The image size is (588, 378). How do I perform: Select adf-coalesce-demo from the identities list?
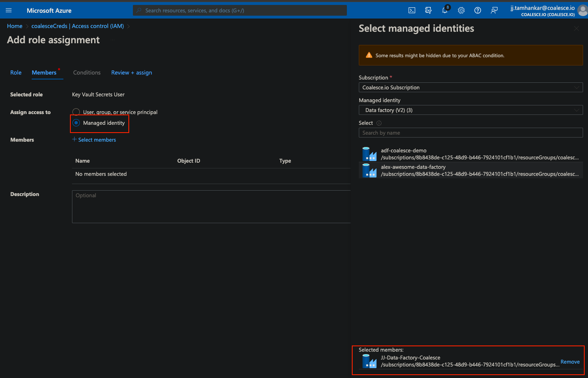pyautogui.click(x=471, y=154)
